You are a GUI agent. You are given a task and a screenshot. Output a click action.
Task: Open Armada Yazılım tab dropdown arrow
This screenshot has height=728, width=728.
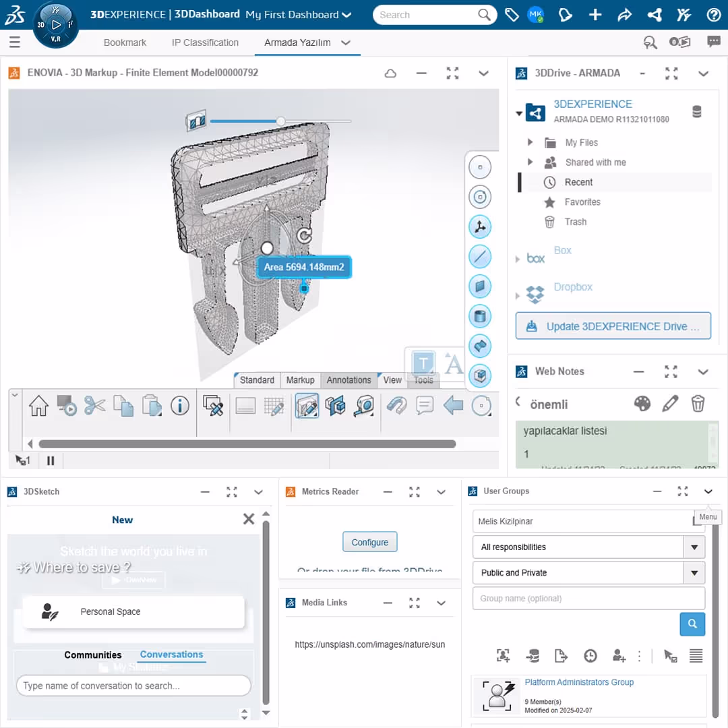(x=345, y=42)
